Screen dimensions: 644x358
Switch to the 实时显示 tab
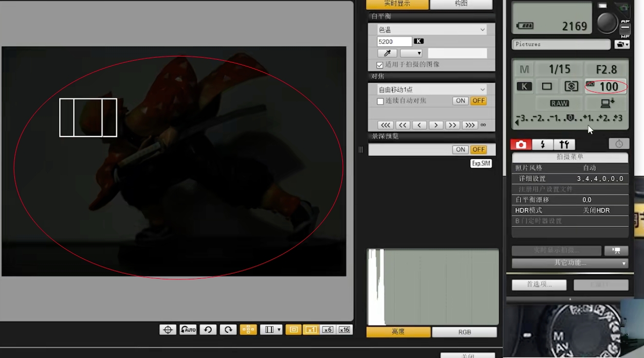pos(397,4)
